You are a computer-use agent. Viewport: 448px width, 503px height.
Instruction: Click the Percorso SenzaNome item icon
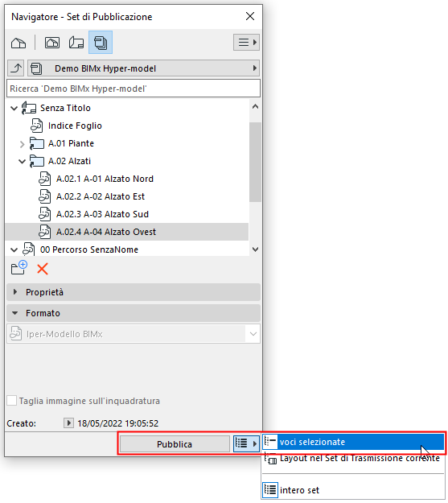(x=28, y=249)
